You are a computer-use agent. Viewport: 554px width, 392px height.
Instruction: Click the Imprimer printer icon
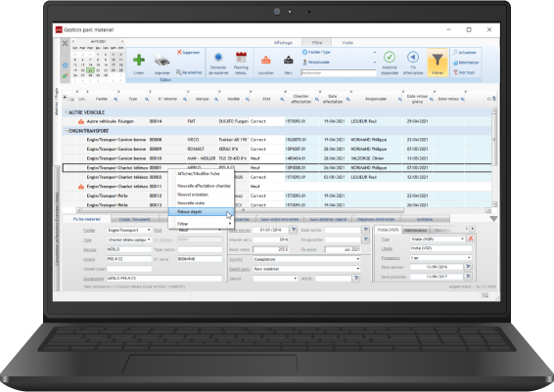tap(162, 61)
